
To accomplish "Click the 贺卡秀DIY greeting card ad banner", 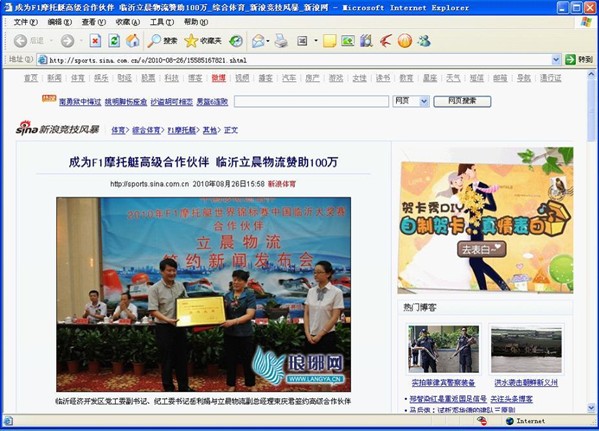I will coord(485,220).
